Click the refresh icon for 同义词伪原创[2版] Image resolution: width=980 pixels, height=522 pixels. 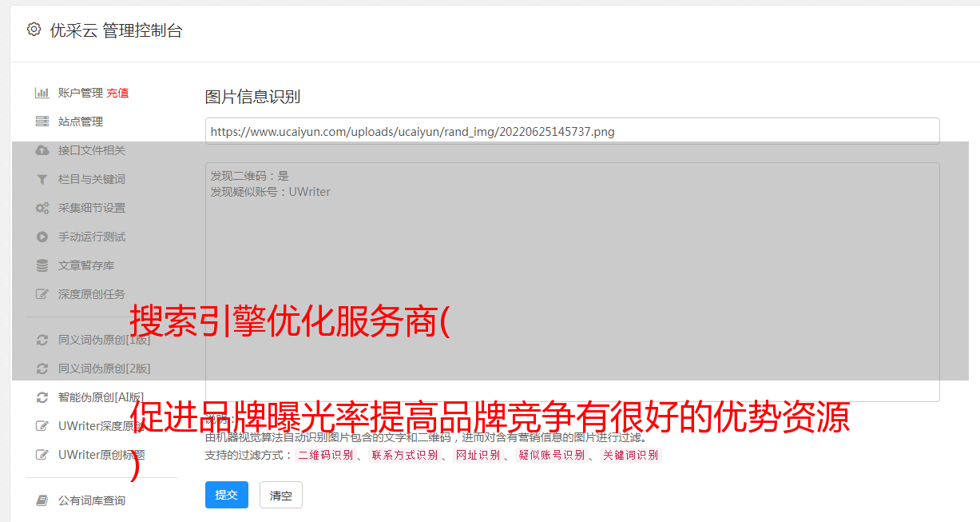[x=42, y=369]
